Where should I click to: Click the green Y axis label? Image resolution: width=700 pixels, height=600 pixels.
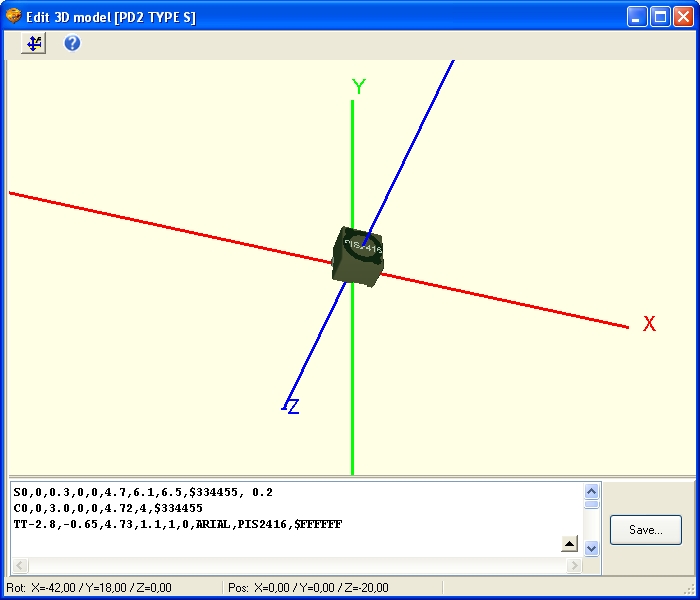[358, 87]
